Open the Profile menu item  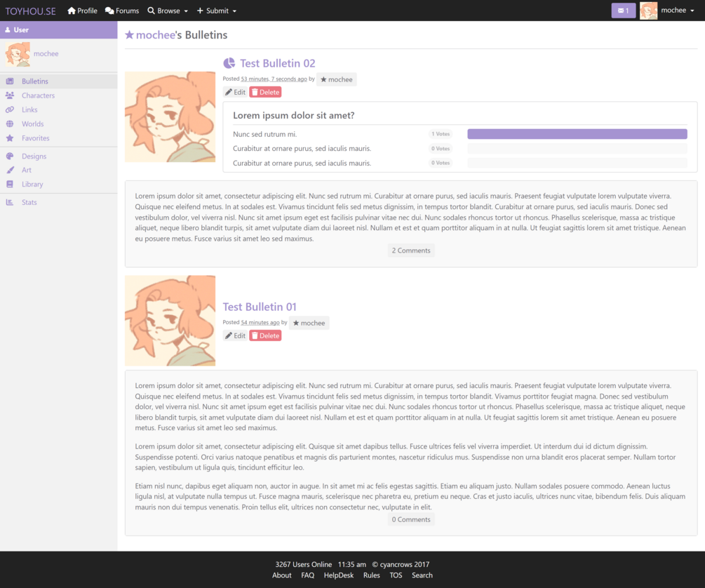click(x=82, y=11)
